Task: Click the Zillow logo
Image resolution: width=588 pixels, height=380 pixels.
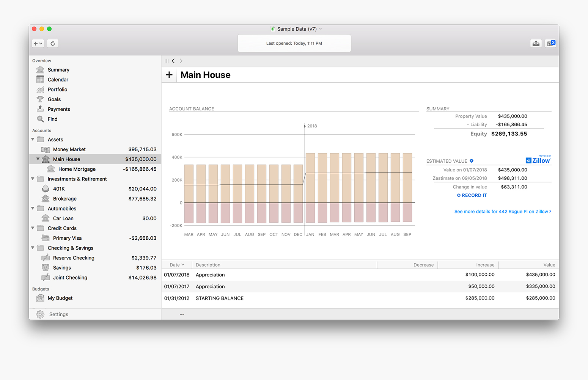Action: point(538,160)
